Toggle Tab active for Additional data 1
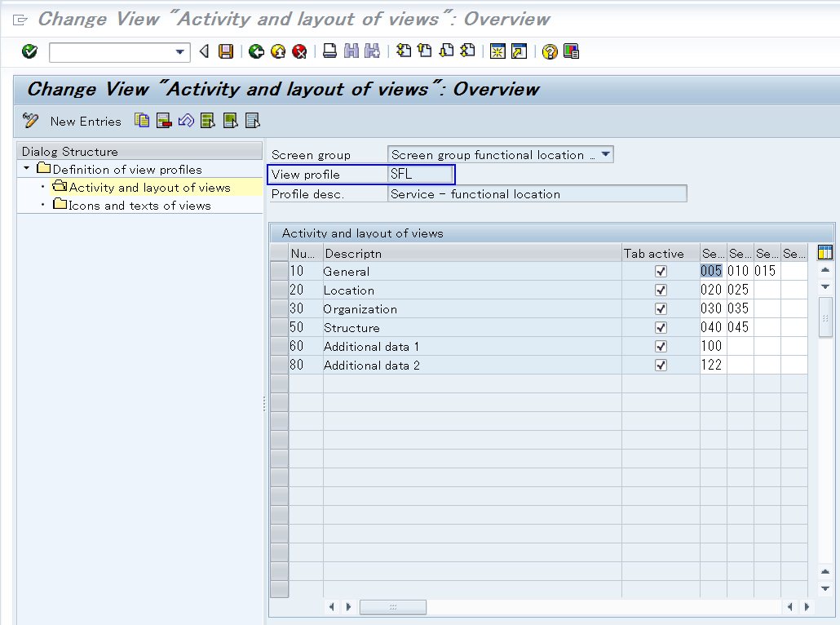Image resolution: width=840 pixels, height=625 pixels. [661, 346]
